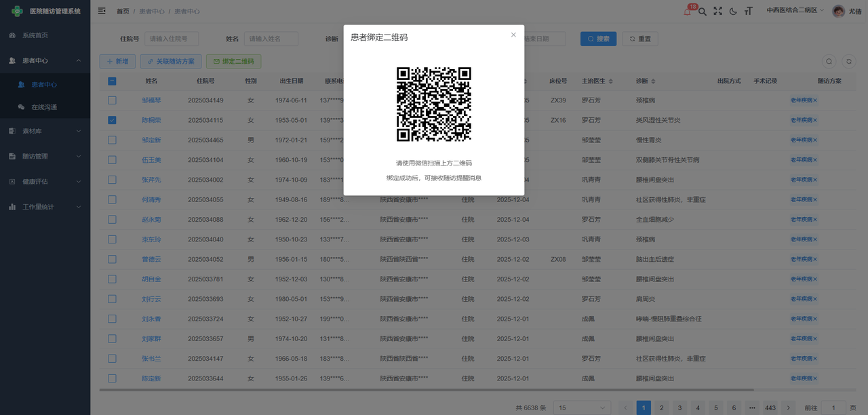Click the horizontal table scrollbar
This screenshot has height=415, width=868.
tap(427, 390)
